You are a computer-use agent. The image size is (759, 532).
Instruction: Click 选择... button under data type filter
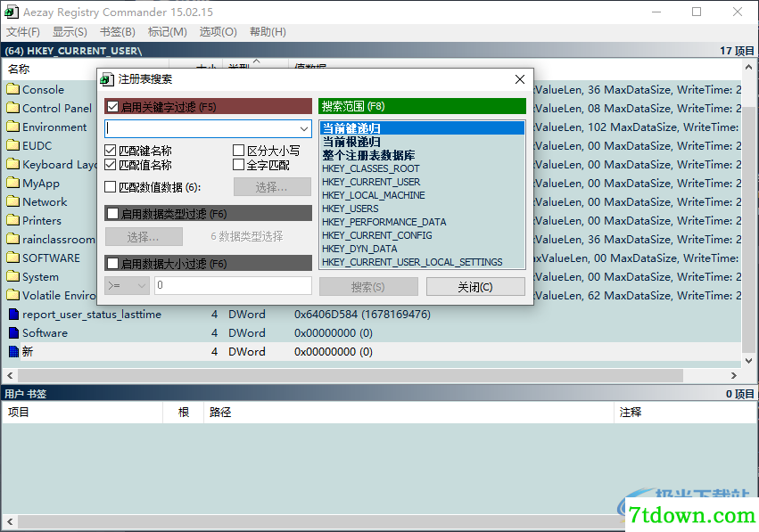tap(144, 237)
